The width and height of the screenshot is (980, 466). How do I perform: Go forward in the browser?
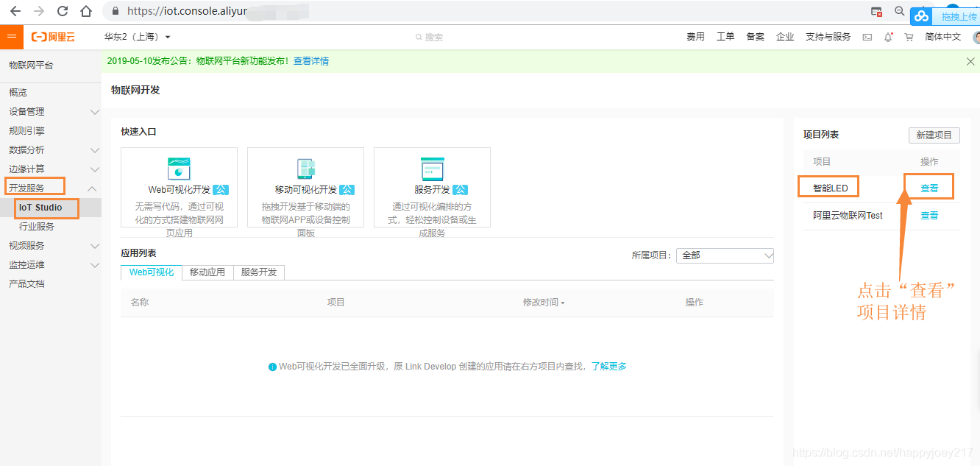[x=38, y=11]
